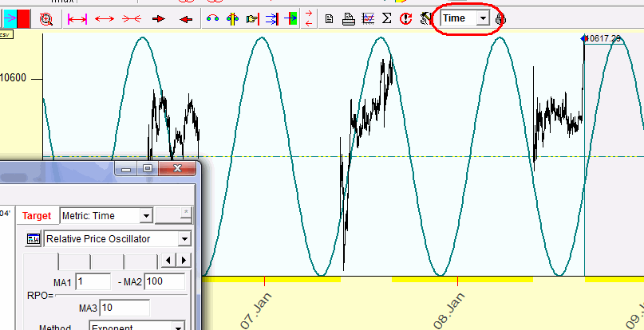Click the MA2 input field showing 100
The width and height of the screenshot is (644, 330).
[x=164, y=281]
